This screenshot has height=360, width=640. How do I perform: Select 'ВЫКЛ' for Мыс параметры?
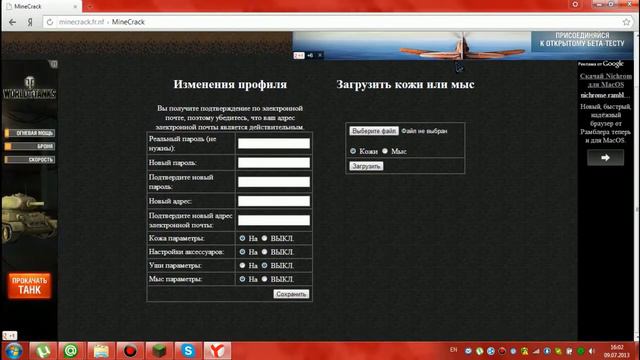point(264,279)
